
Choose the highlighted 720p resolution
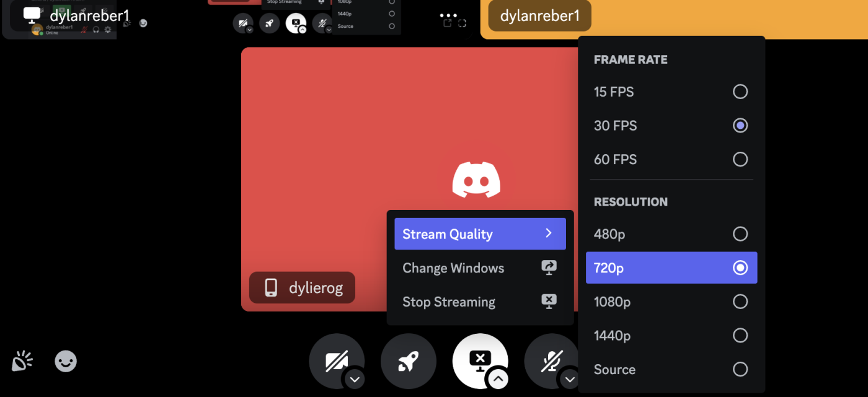[671, 268]
